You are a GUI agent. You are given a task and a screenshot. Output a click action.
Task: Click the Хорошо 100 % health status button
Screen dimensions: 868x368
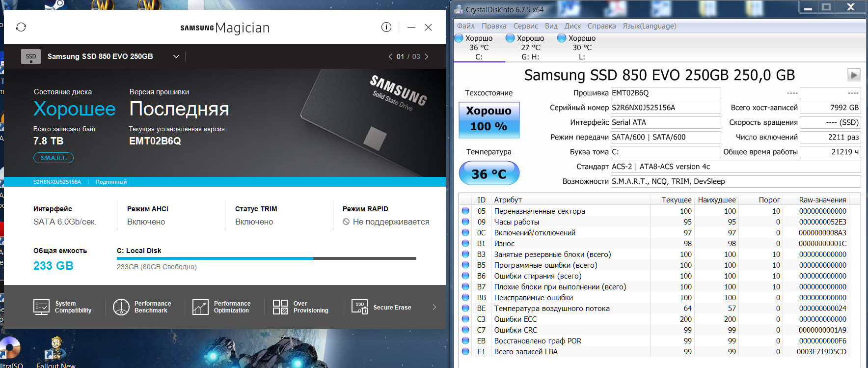coord(489,119)
